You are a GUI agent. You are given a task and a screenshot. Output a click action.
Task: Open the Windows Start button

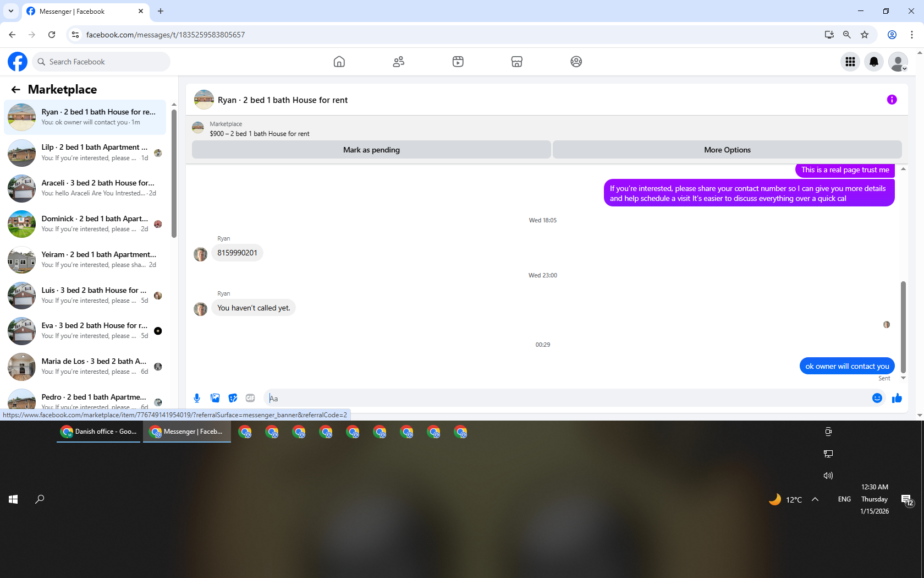coord(14,499)
